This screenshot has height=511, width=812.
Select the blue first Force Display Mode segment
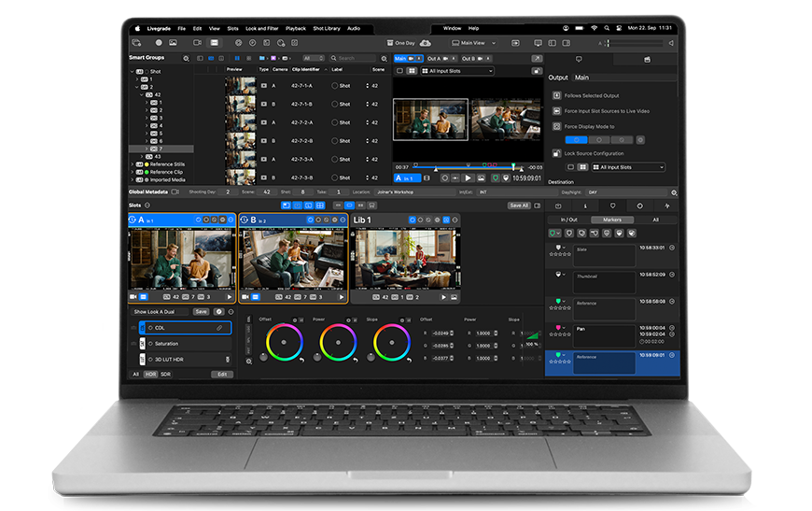pyautogui.click(x=576, y=140)
